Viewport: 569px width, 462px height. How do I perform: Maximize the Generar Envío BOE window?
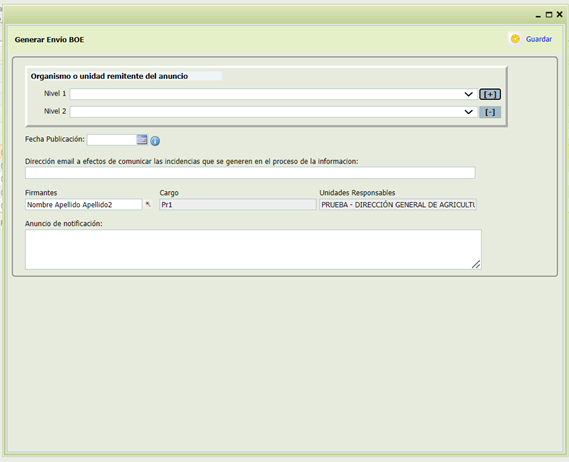pos(549,15)
